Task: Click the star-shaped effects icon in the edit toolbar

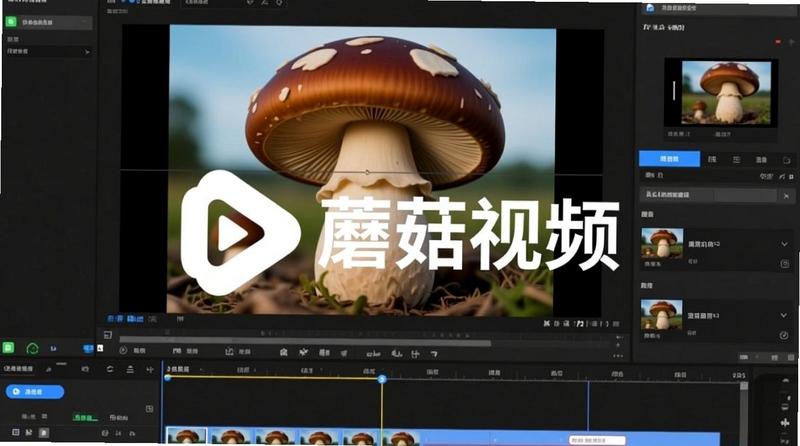Action: [304, 352]
